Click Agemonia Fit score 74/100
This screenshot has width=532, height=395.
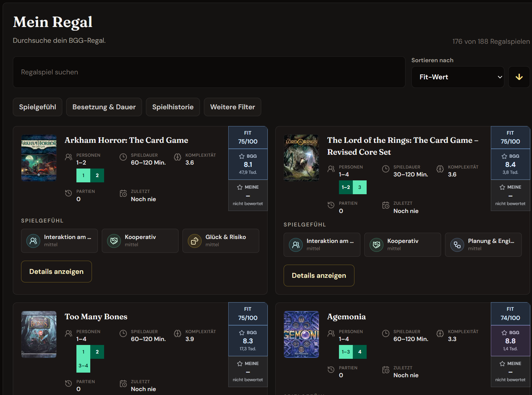510,314
